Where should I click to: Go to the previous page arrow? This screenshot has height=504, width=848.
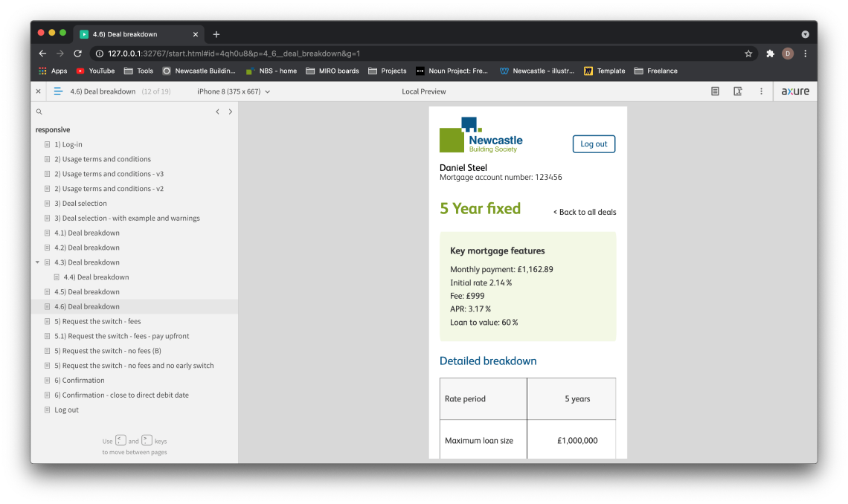217,112
